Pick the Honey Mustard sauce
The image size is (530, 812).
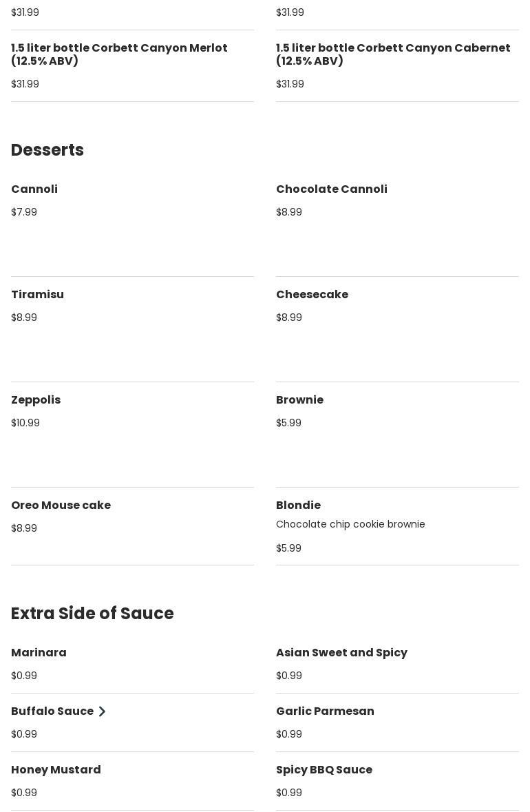[56, 770]
